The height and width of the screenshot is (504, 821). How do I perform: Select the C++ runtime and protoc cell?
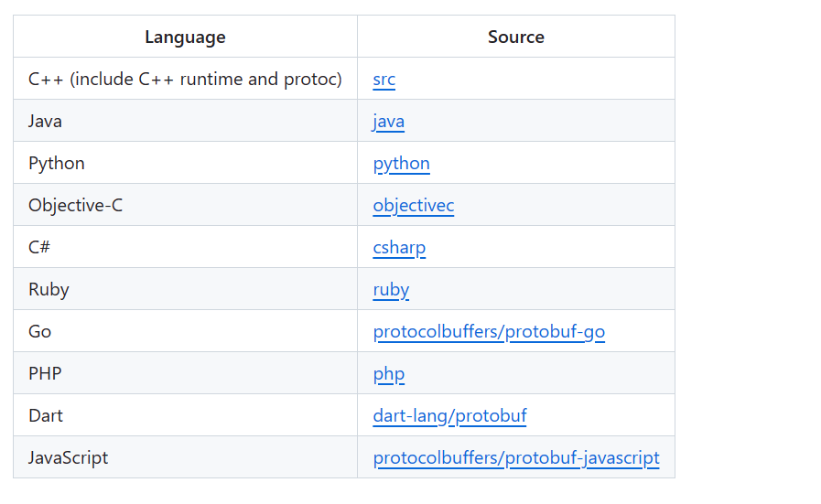[x=185, y=80]
